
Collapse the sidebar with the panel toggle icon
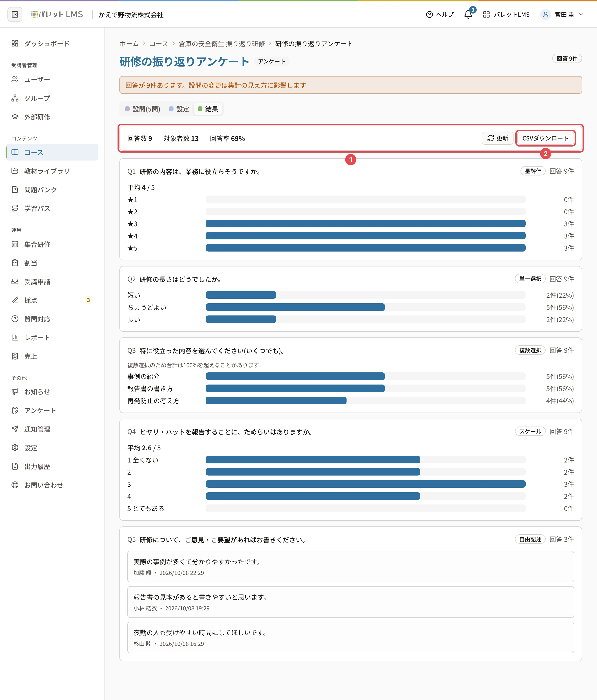[x=15, y=14]
